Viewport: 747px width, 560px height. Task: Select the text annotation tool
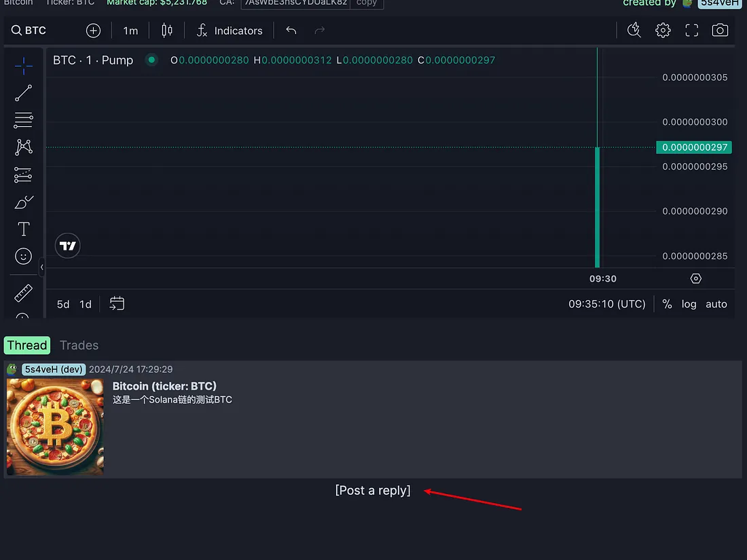[x=23, y=229]
